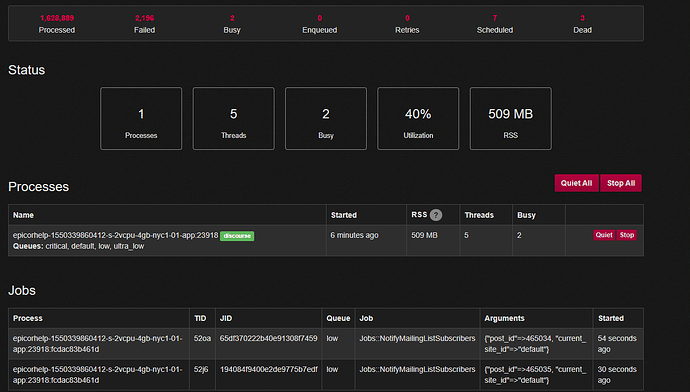This screenshot has width=690, height=392.
Task: Click JID 65df370222b40e91308f7459
Action: tap(268, 338)
